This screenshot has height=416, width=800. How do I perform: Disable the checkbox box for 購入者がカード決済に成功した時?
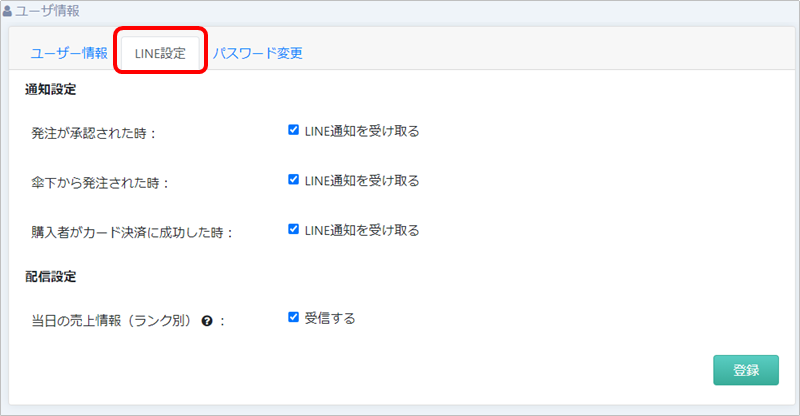pyautogui.click(x=293, y=229)
